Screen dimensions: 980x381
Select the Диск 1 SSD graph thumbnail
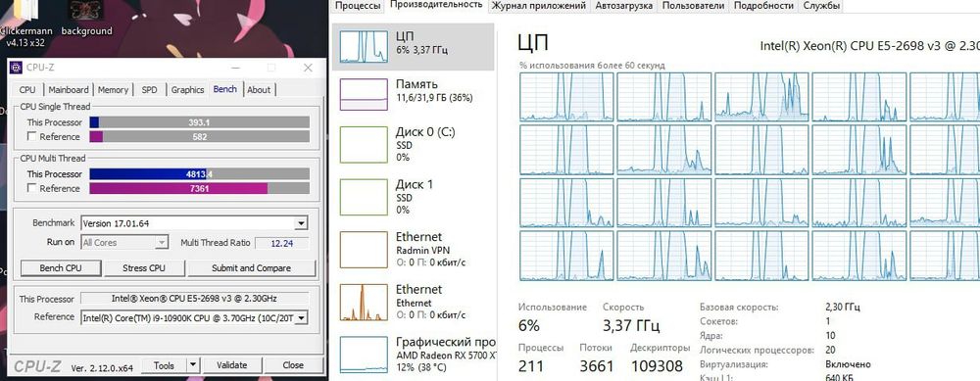[364, 198]
